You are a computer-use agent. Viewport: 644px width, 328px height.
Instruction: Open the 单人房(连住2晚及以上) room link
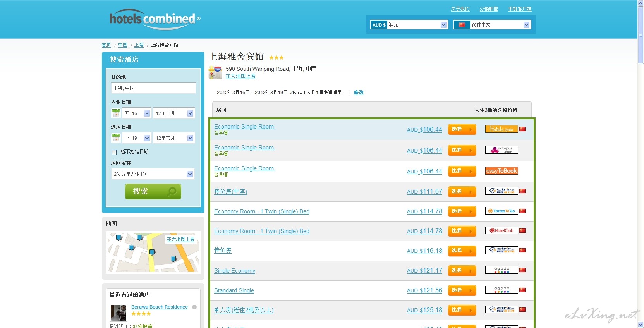[x=244, y=310]
